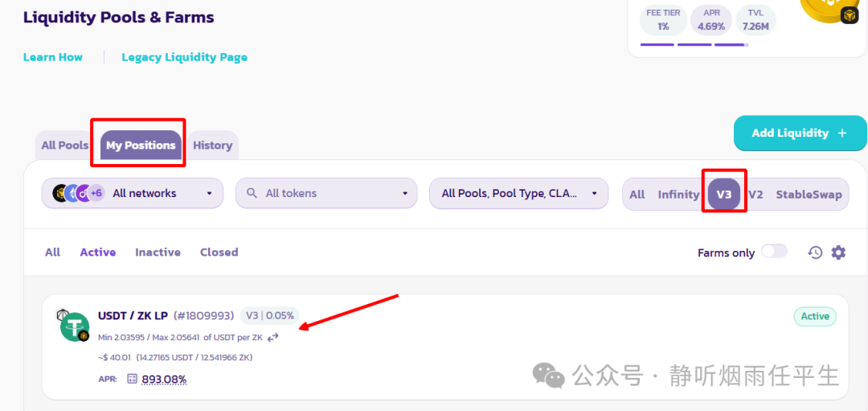Image resolution: width=868 pixels, height=411 pixels.
Task: Select the All protocol filter
Action: (x=637, y=195)
